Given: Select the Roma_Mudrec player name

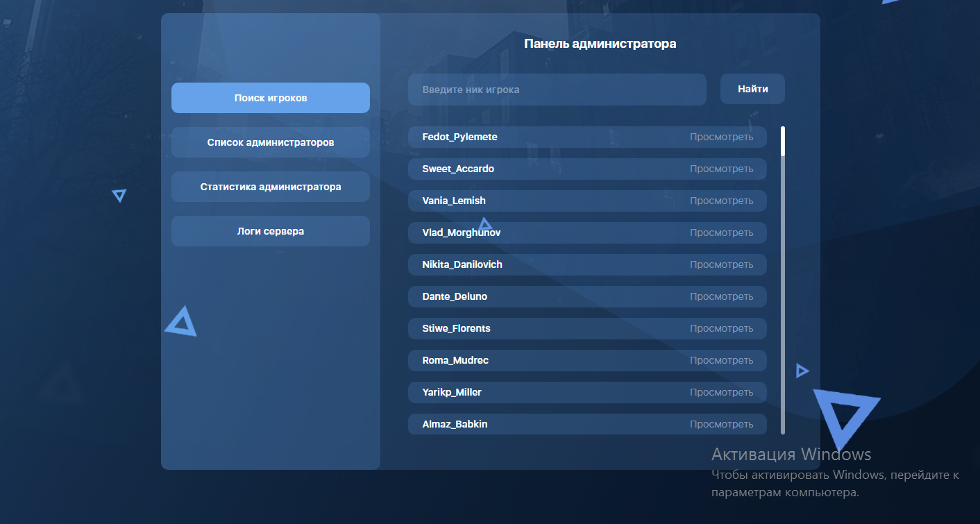Looking at the screenshot, I should tap(455, 360).
